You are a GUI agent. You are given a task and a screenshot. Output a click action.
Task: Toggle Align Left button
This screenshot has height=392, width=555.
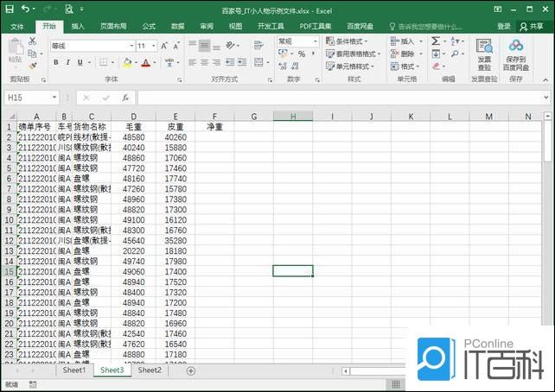[192, 62]
